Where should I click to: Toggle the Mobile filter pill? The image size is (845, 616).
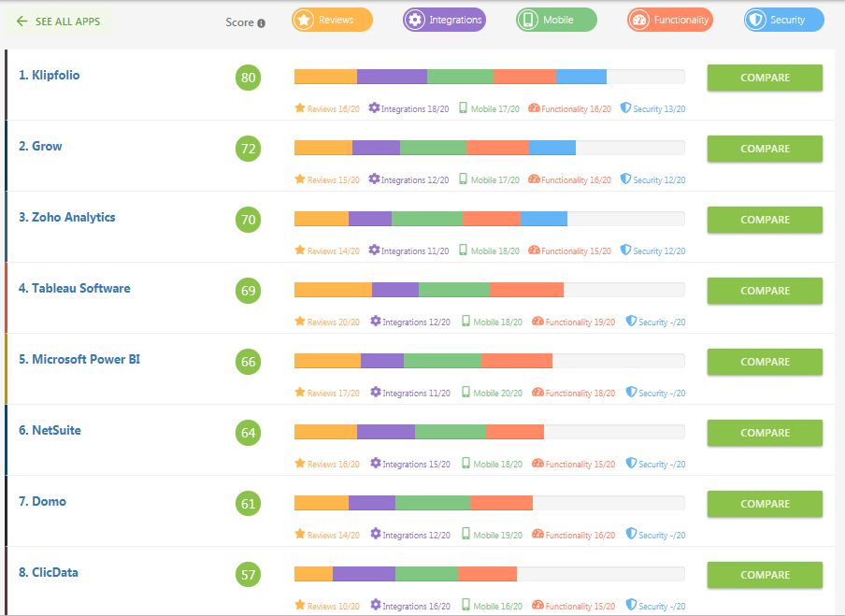[x=556, y=20]
